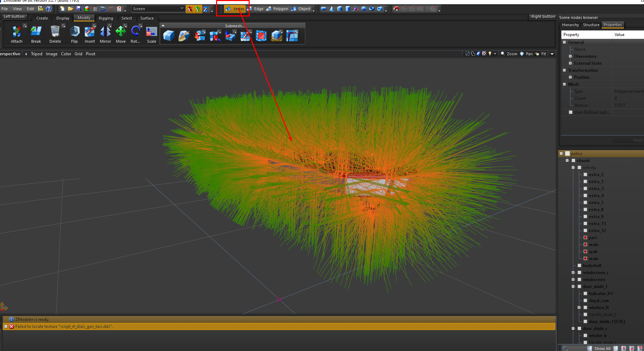Click the Fit viewport button
This screenshot has width=644, height=351.
(x=541, y=54)
